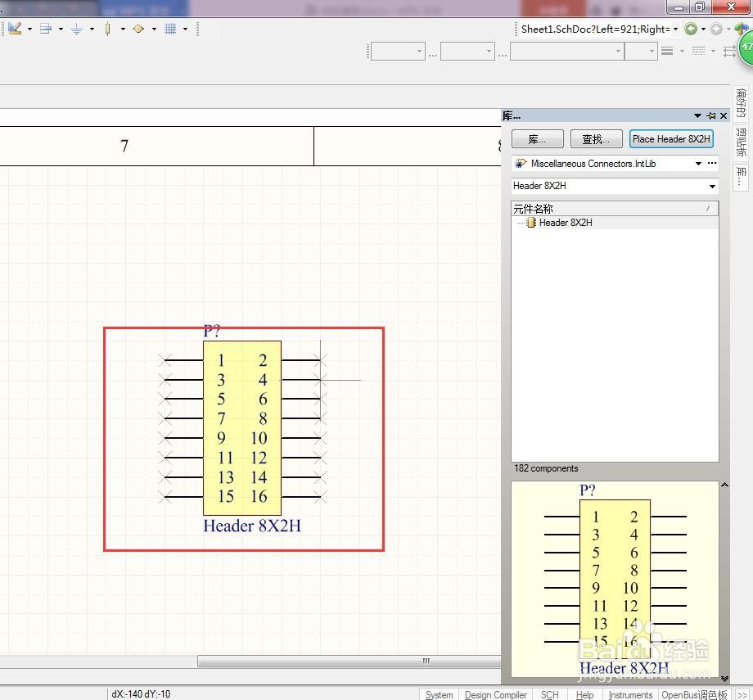Image resolution: width=753 pixels, height=700 pixels.
Task: Click the Help status bar button
Action: click(584, 695)
